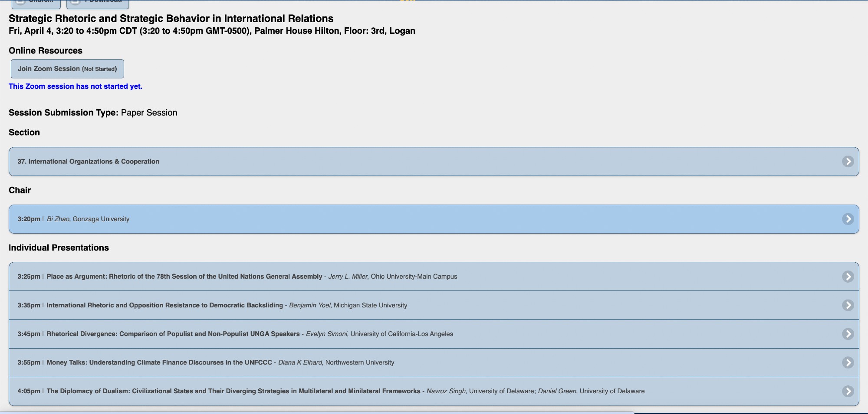Open Money Talks climate finance presentation title

(x=159, y=362)
